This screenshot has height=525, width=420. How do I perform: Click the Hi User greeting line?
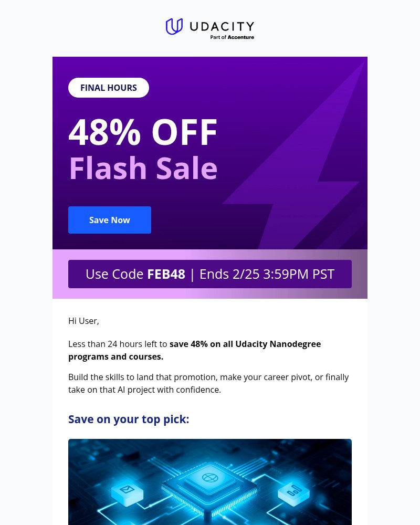[x=83, y=321]
